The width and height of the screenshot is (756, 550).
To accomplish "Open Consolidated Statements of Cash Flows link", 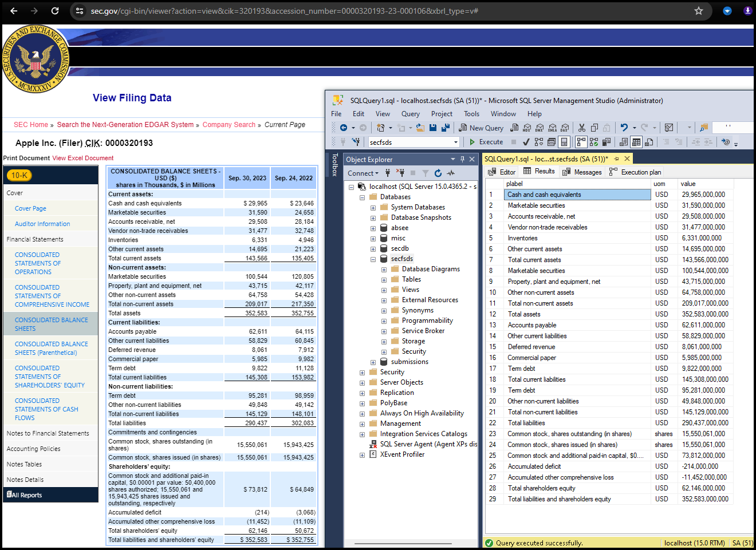I will (x=46, y=409).
